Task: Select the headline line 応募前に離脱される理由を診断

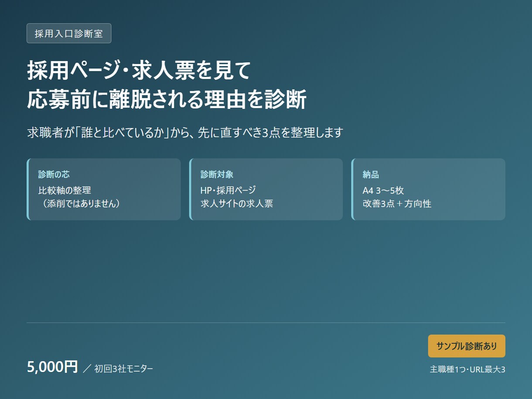Action: (x=167, y=99)
